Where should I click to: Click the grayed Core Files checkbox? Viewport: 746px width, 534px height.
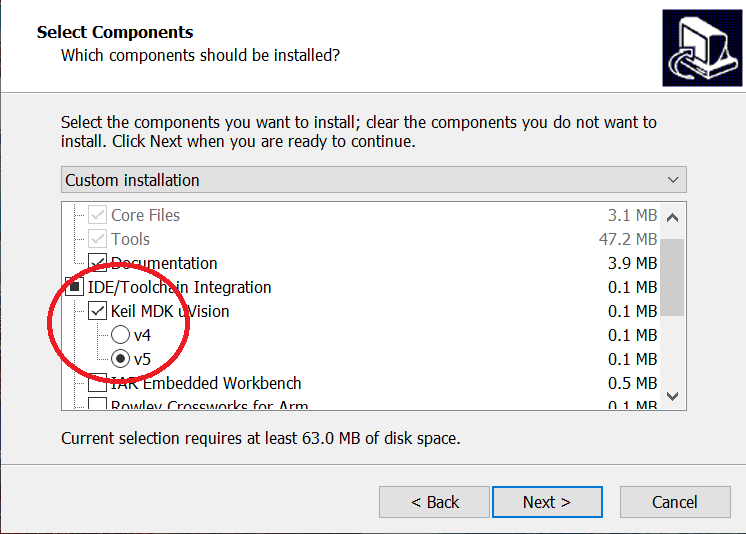[98, 215]
